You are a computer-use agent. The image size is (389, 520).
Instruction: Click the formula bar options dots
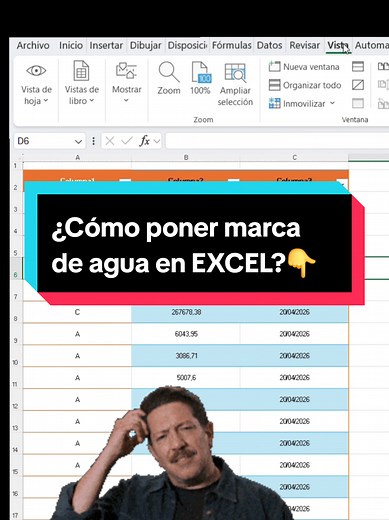(x=93, y=141)
